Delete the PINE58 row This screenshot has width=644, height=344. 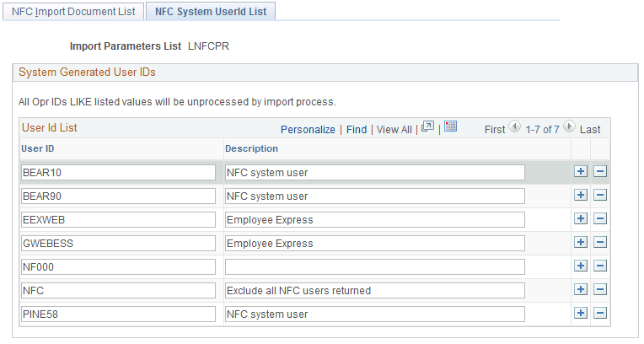tap(600, 314)
